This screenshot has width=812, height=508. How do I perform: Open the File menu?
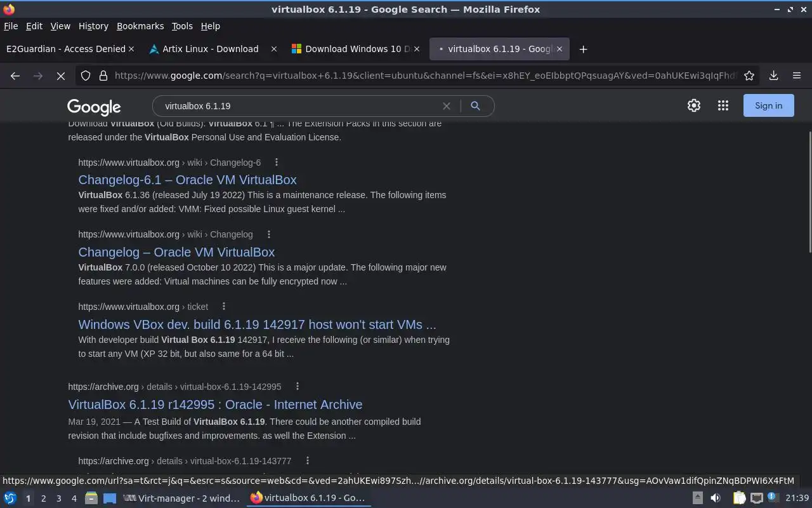[x=11, y=26]
